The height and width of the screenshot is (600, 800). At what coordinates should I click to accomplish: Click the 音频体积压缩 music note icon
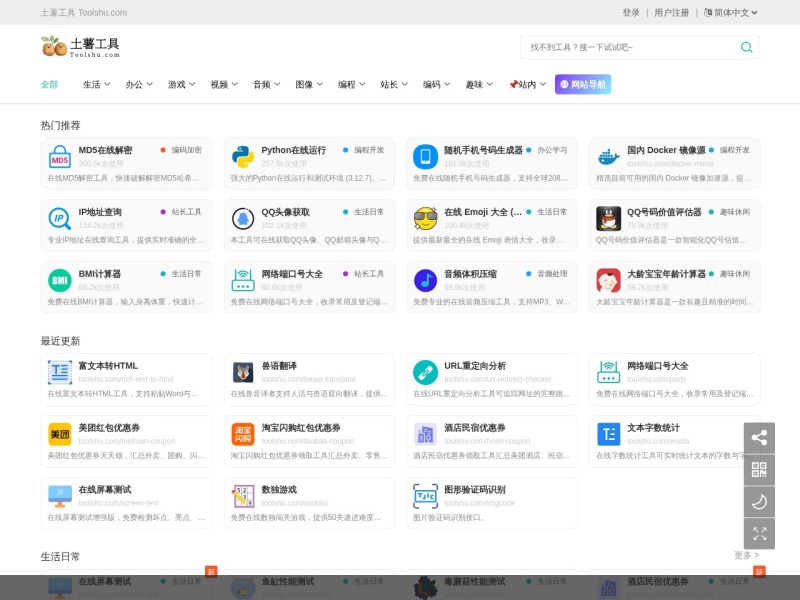coord(426,280)
